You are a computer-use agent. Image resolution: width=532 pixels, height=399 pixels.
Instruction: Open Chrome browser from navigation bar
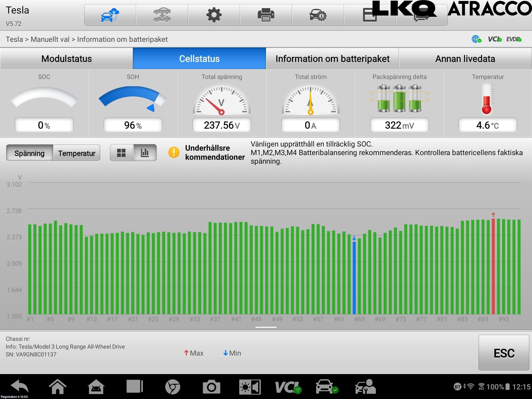click(x=172, y=387)
